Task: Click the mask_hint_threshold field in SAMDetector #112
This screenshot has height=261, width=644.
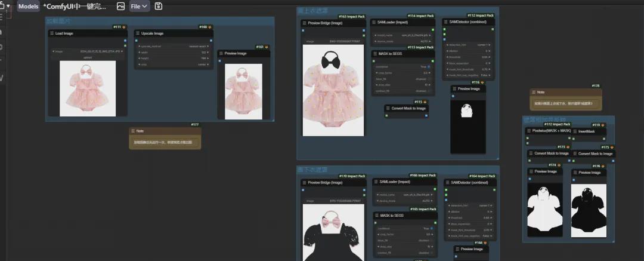Action: (x=469, y=69)
